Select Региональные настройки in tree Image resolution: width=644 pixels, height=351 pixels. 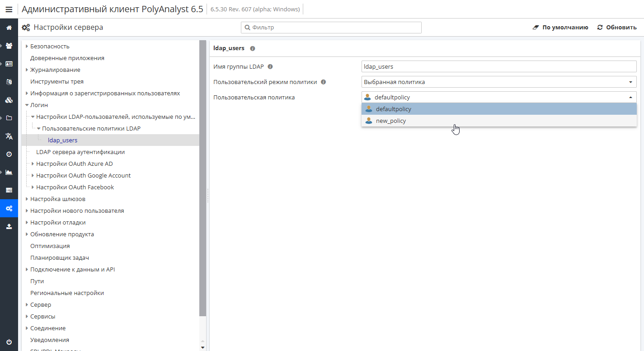tap(67, 293)
